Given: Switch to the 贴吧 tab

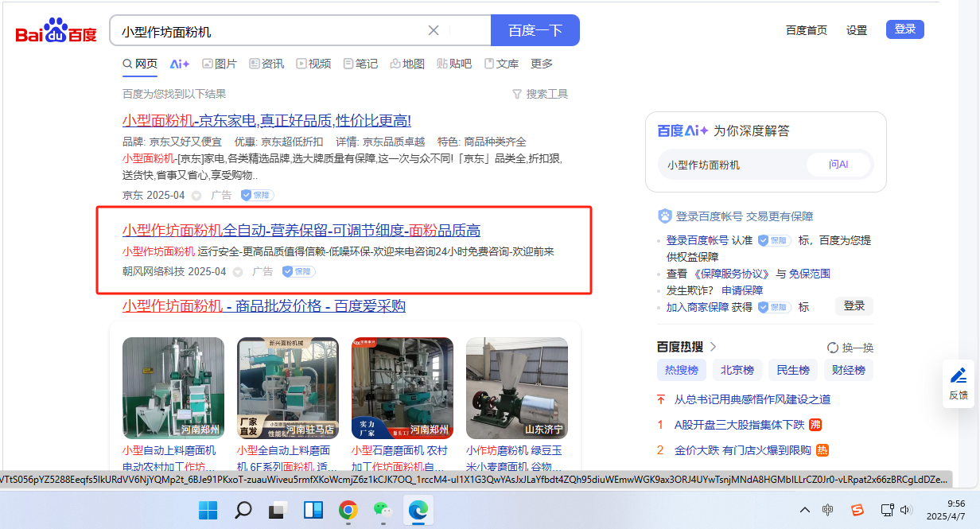Looking at the screenshot, I should [x=454, y=64].
